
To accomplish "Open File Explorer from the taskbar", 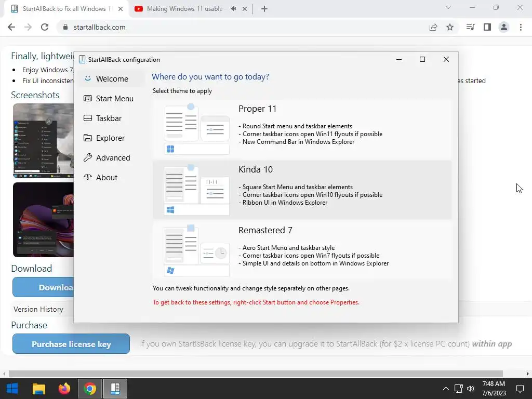I will [x=39, y=389].
